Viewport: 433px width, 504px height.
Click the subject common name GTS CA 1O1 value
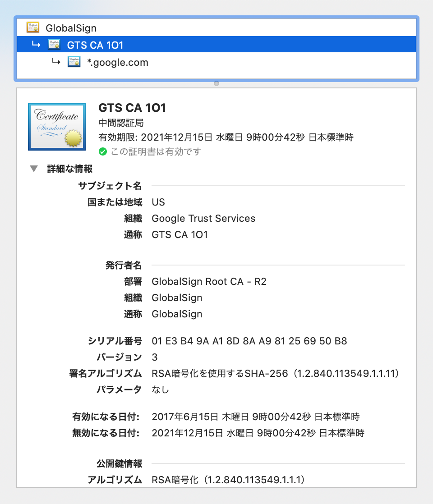pyautogui.click(x=180, y=234)
